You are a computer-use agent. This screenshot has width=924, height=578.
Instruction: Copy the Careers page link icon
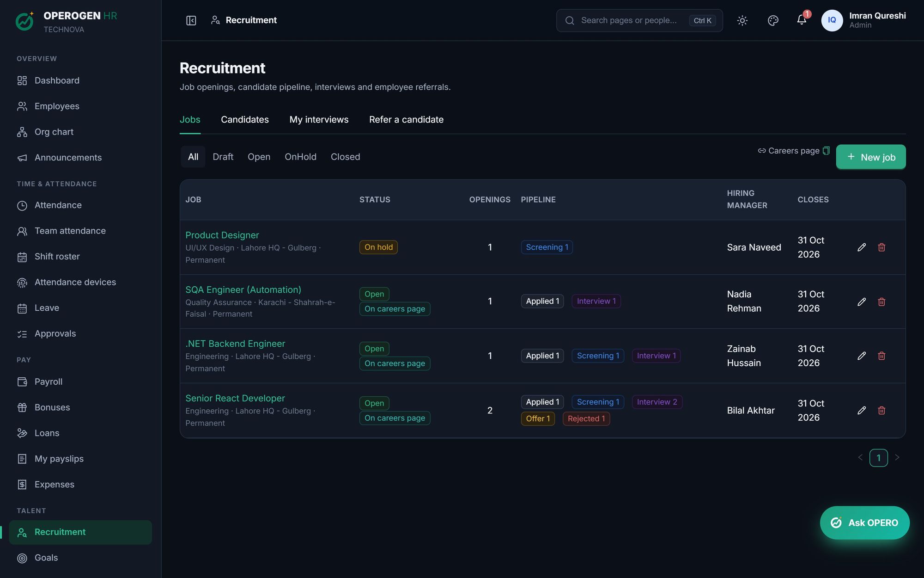(x=826, y=151)
